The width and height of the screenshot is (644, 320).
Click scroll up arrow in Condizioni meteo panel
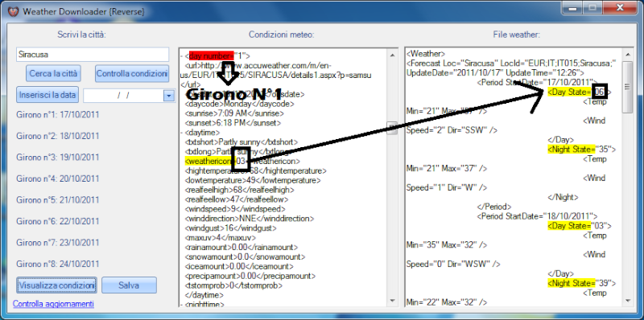(392, 55)
